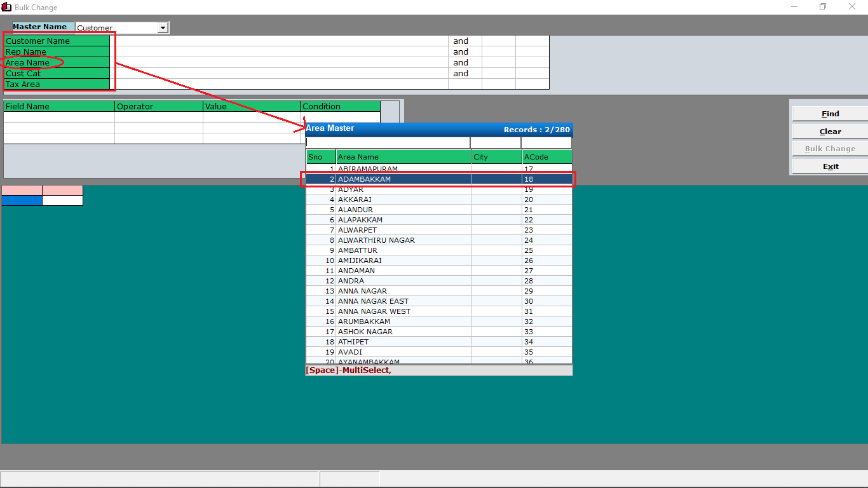Click the Area Master title bar
This screenshot has width=868, height=488.
pos(439,129)
